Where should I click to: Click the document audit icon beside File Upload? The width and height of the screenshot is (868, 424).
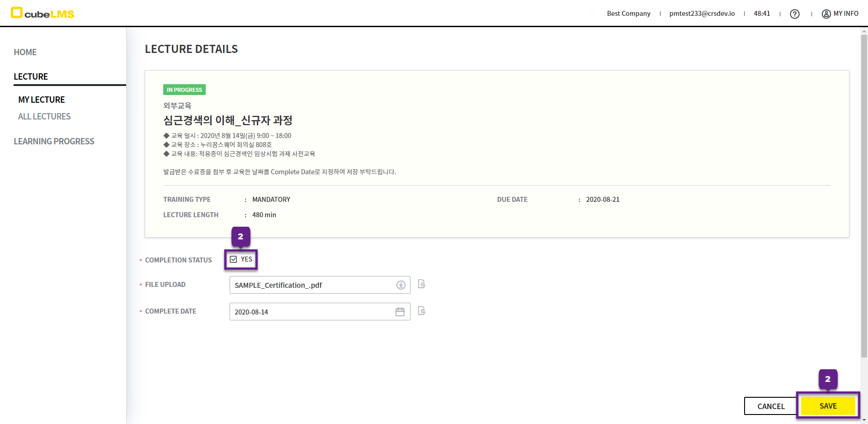point(421,284)
